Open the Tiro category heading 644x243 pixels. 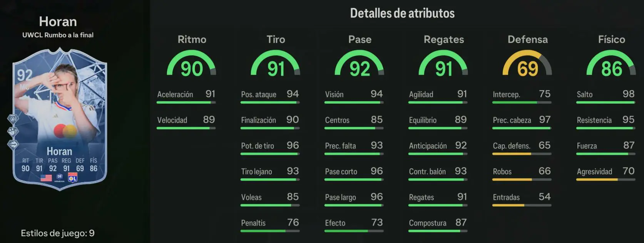tap(276, 39)
